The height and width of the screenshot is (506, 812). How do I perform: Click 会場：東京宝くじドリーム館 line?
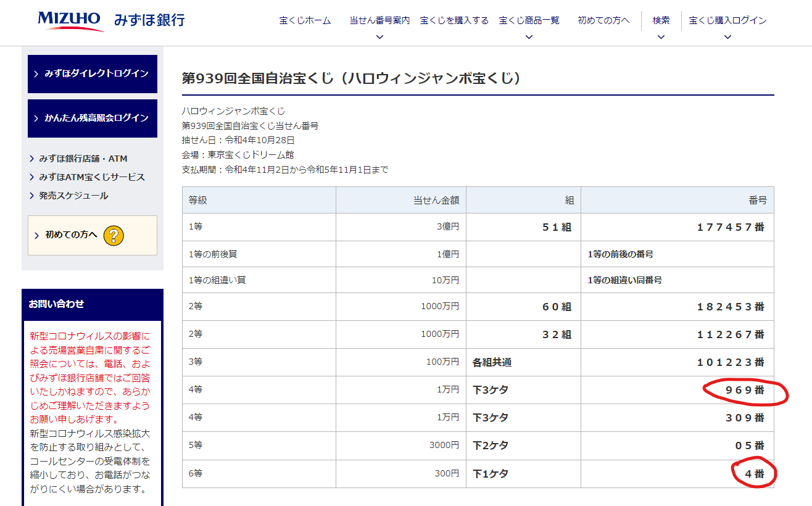[x=238, y=155]
